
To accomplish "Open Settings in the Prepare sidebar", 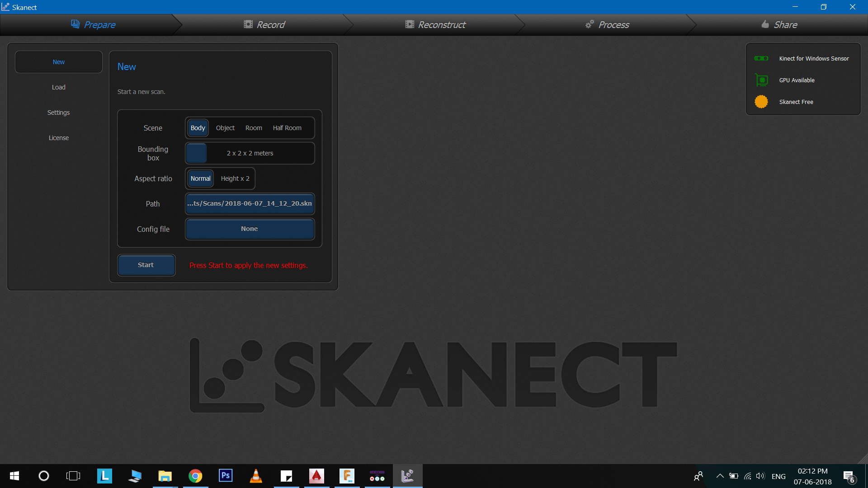I will tap(59, 113).
